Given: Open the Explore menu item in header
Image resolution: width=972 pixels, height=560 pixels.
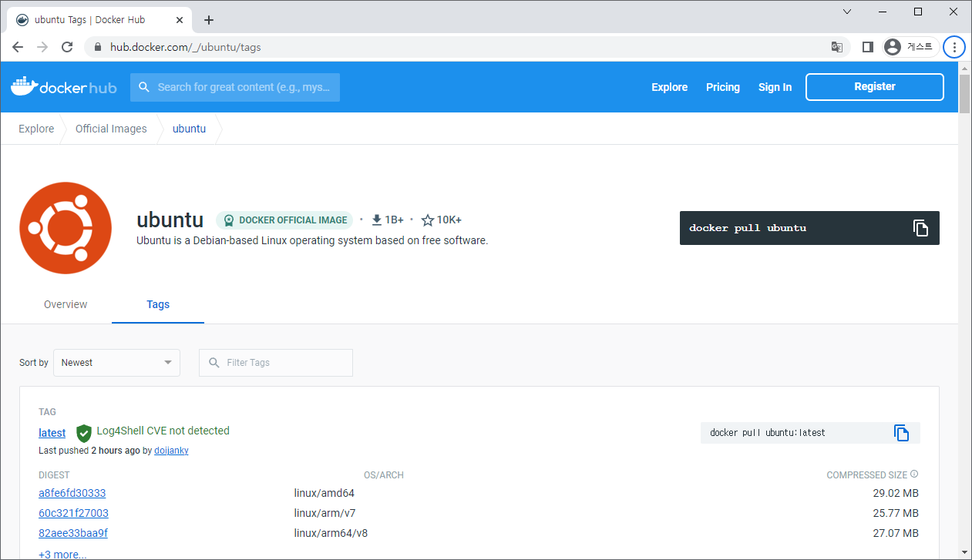Looking at the screenshot, I should (x=669, y=87).
